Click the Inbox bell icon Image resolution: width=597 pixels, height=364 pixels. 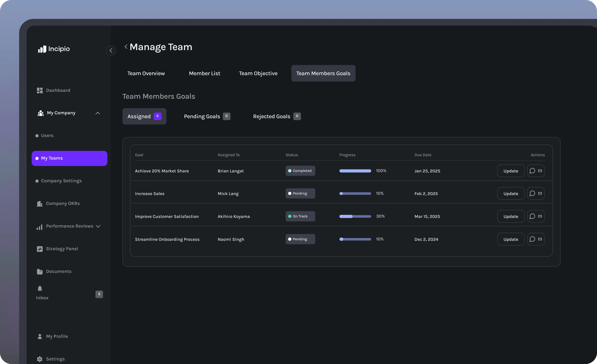(40, 288)
